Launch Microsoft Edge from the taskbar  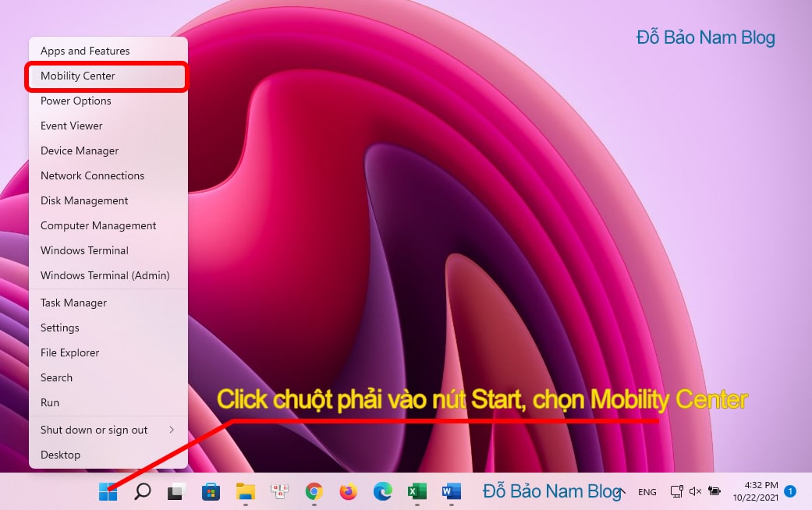pyautogui.click(x=383, y=491)
